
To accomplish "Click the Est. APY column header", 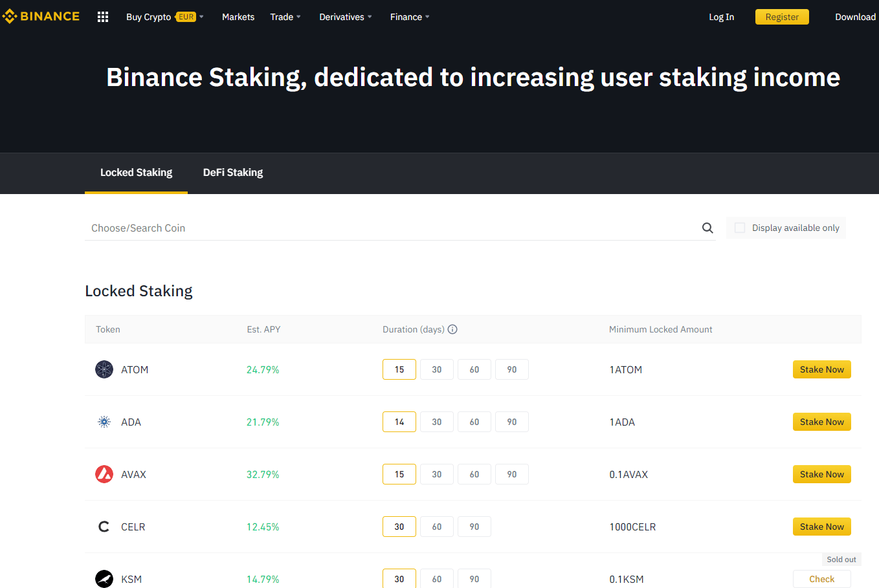I will (x=263, y=329).
